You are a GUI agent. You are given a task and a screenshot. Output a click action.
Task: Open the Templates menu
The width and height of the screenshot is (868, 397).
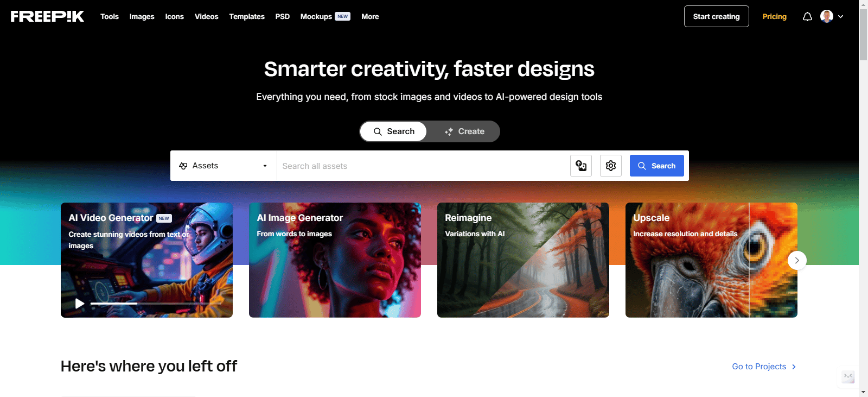tap(247, 17)
